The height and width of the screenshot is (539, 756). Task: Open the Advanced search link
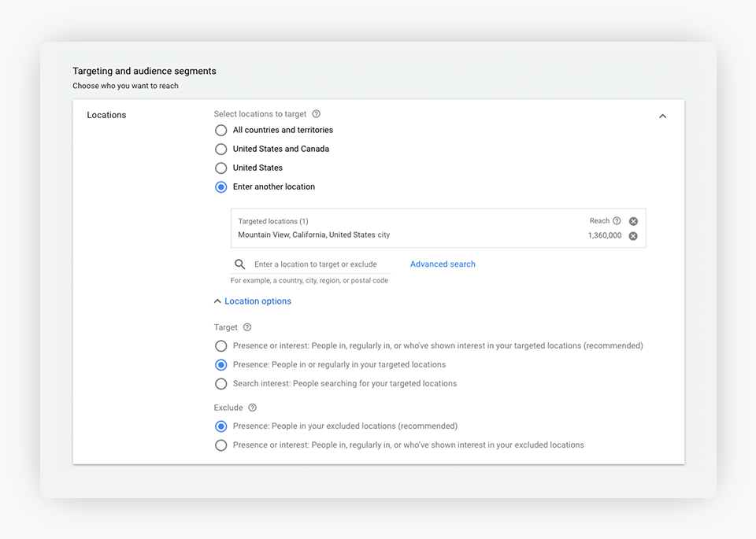tap(443, 264)
